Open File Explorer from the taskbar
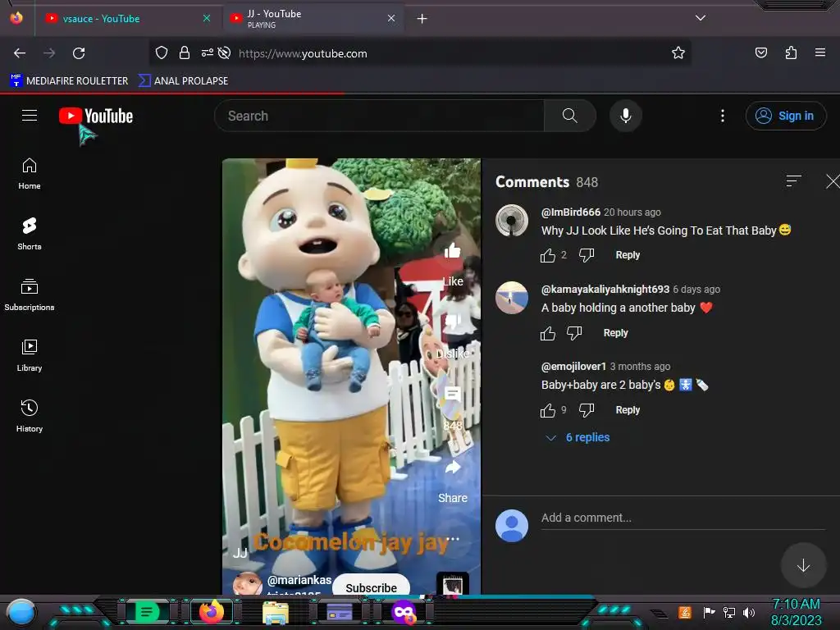Viewport: 840px width, 630px height. (276, 613)
